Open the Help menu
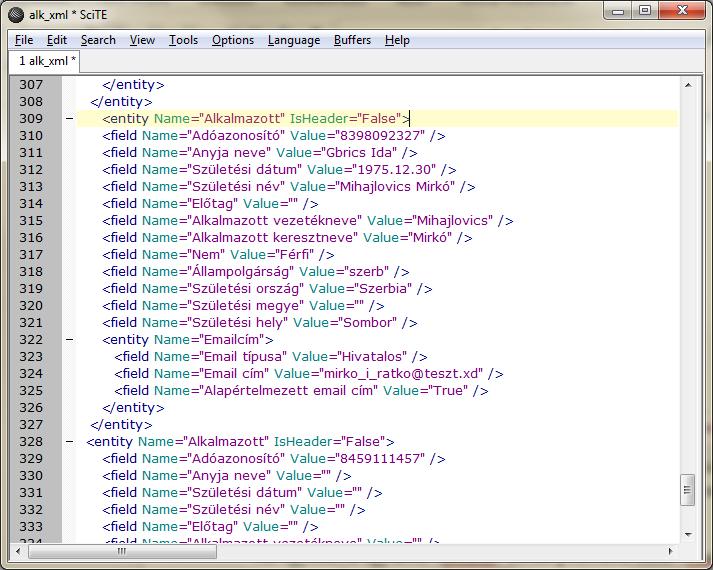Screen dimensions: 713x570 coord(397,40)
